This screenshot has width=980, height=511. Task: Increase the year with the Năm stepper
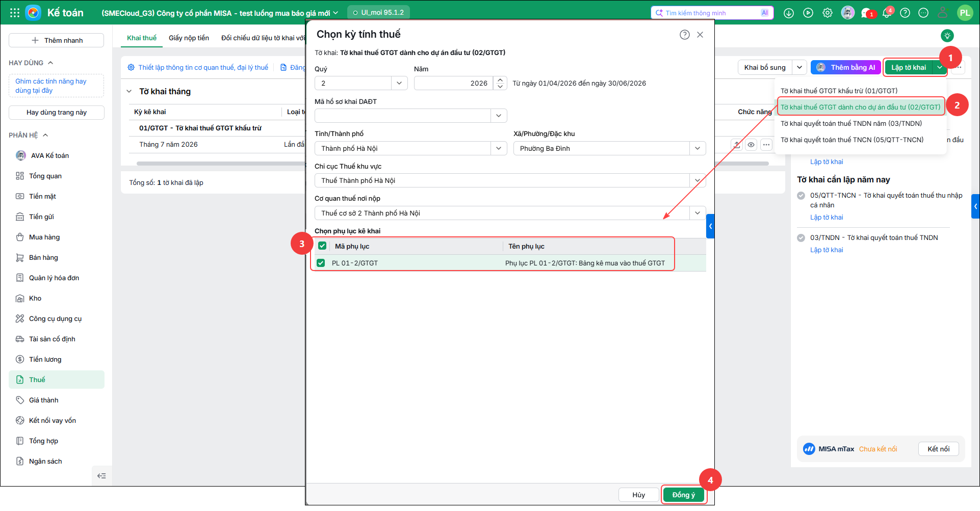(500, 80)
